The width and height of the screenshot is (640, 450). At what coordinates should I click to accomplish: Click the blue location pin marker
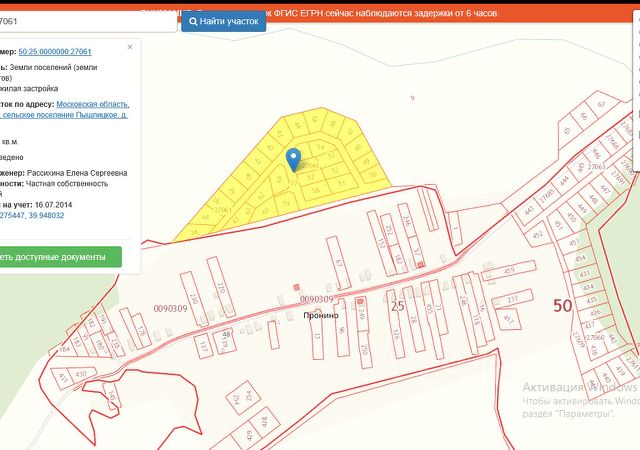point(293,158)
